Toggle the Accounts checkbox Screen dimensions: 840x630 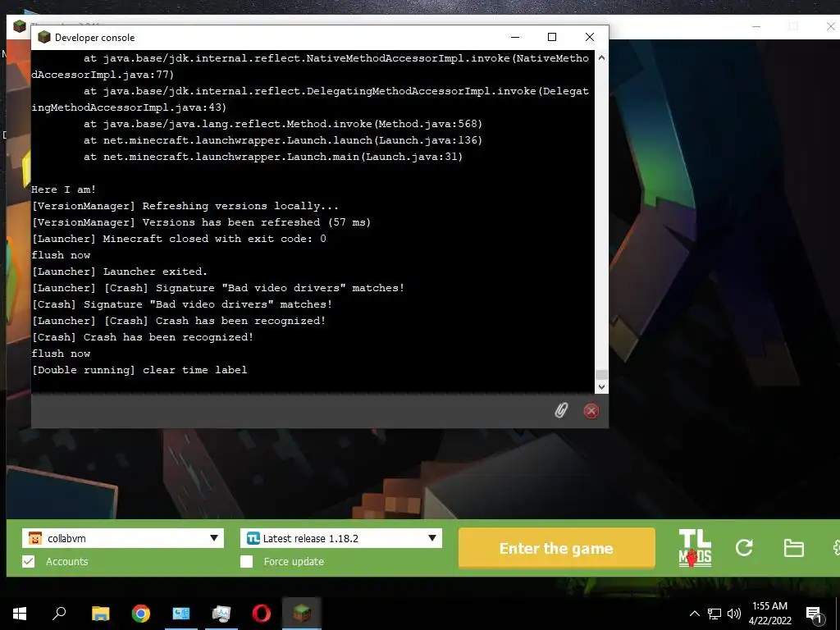[29, 561]
